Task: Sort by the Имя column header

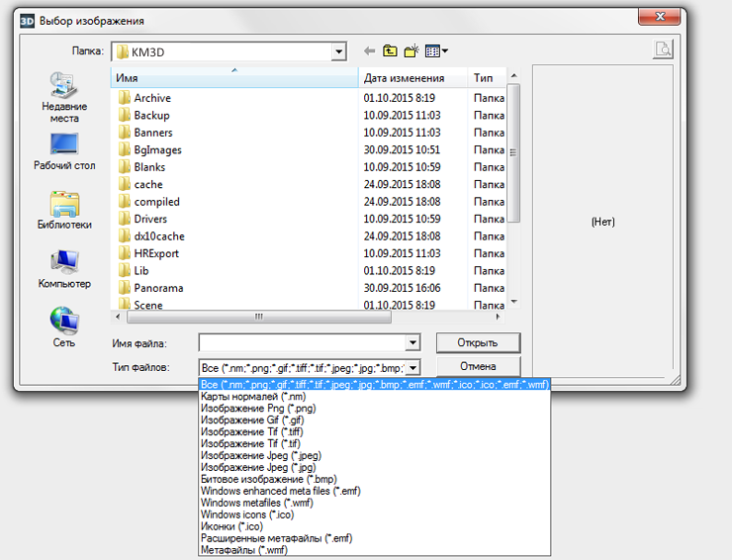Action: click(x=234, y=77)
